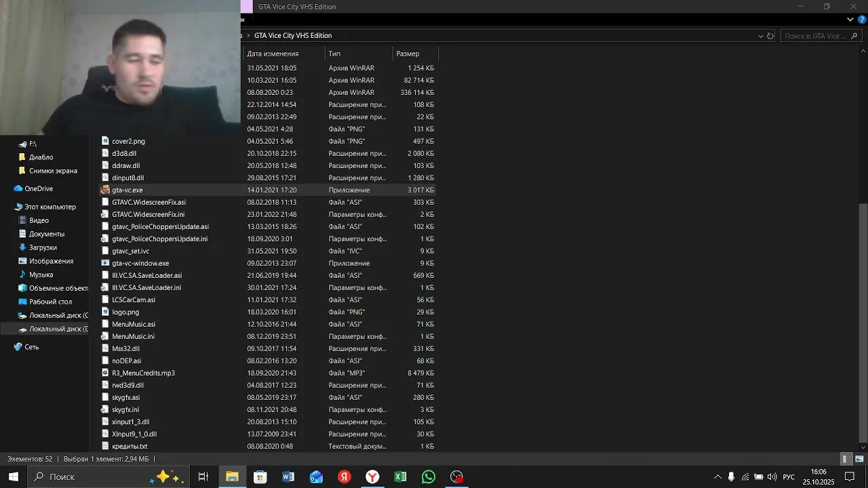
Task: Open File Explorer from taskbar
Action: (232, 476)
